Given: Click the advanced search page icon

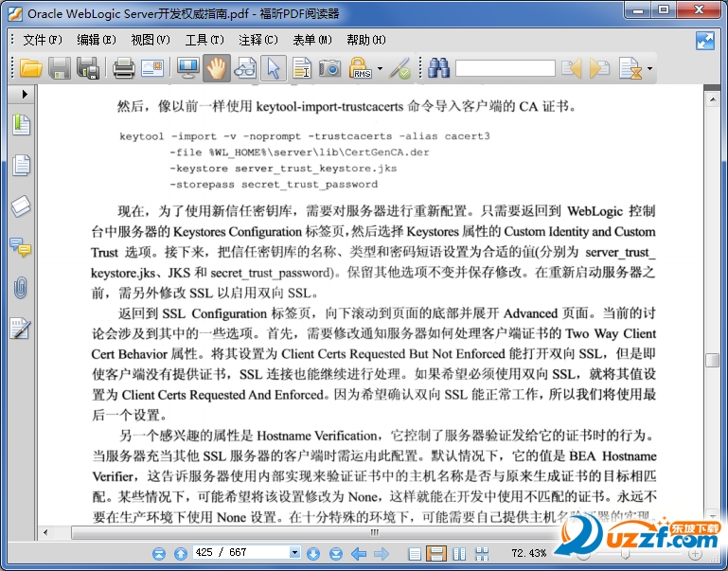Looking at the screenshot, I should coord(630,69).
